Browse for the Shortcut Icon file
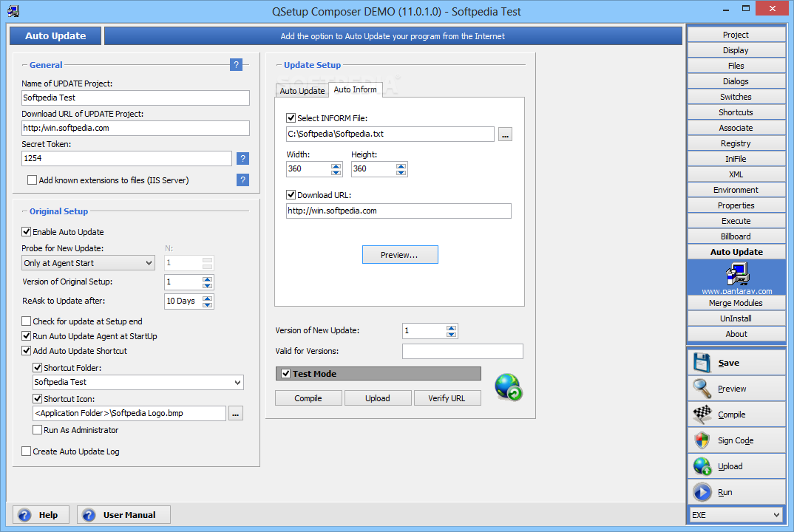The width and height of the screenshot is (794, 532). 236,414
